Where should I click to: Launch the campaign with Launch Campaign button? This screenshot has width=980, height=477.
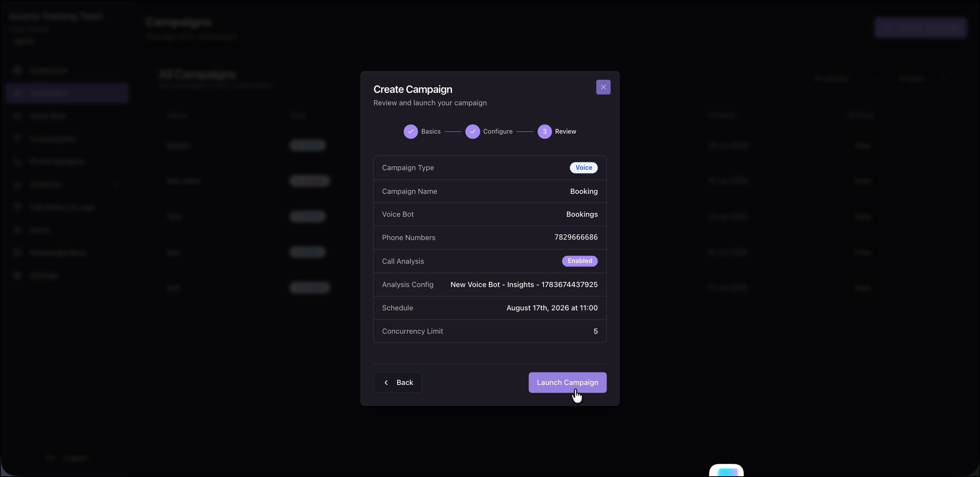(x=567, y=383)
